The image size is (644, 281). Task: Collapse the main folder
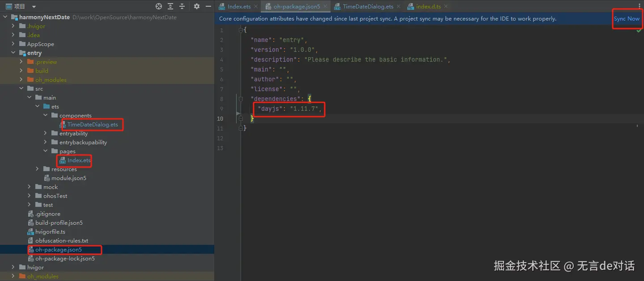coord(30,97)
